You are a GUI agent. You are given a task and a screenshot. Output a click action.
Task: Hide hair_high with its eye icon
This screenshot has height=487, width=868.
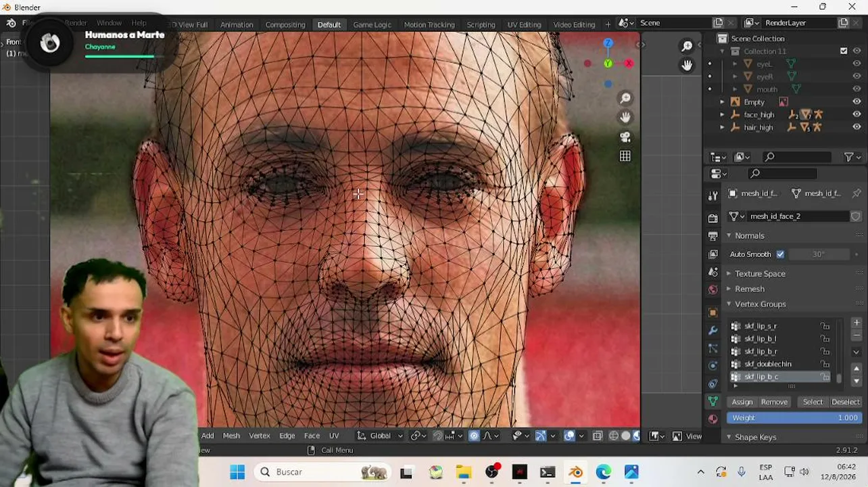pyautogui.click(x=857, y=127)
